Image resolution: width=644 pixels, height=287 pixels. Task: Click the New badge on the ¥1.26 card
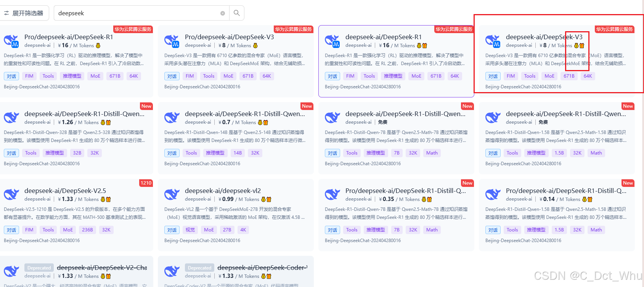click(x=146, y=106)
